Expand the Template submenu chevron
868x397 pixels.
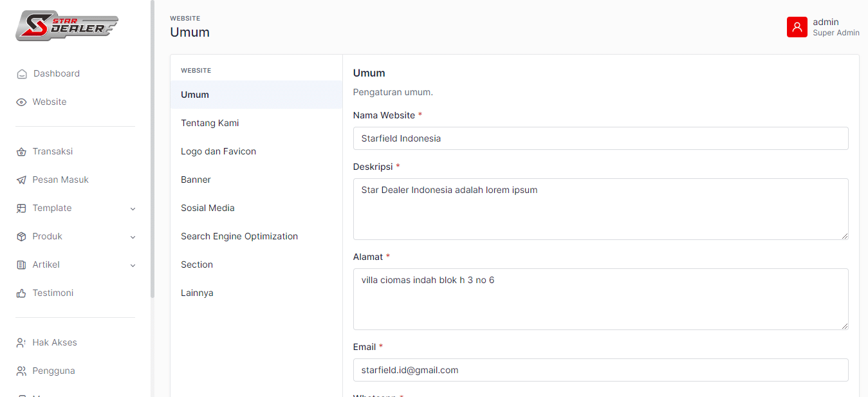133,208
